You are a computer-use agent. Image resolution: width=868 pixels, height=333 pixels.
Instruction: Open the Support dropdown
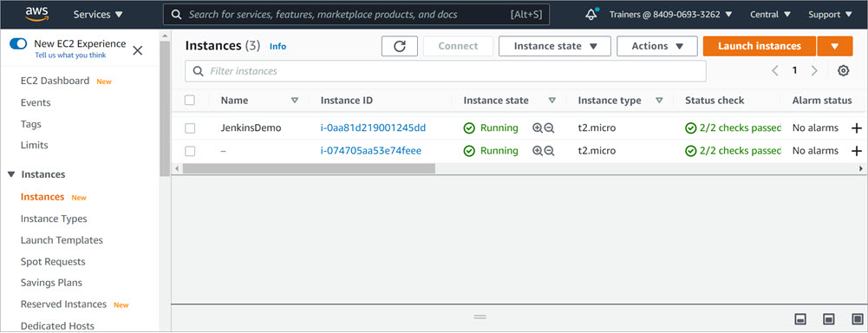coord(830,15)
